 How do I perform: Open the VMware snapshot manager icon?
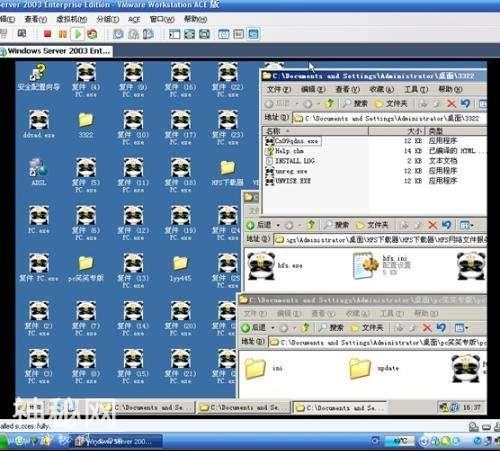(148, 34)
